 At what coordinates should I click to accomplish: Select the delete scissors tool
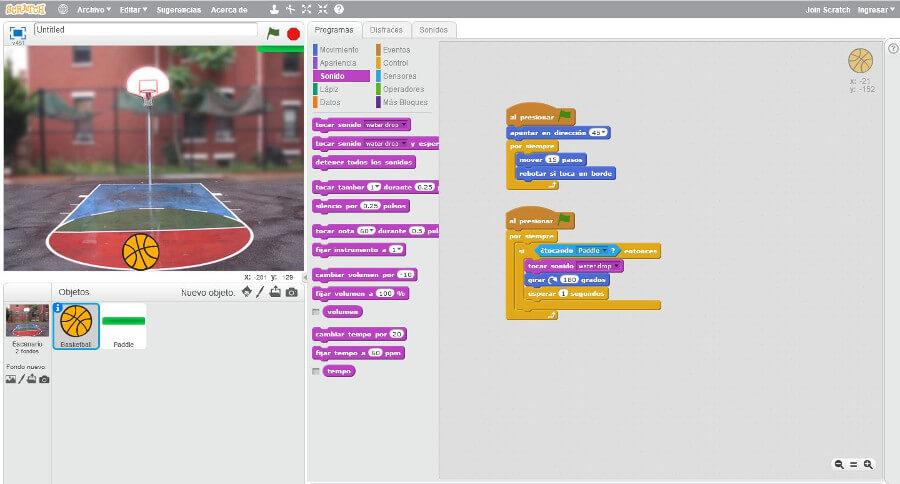tap(290, 9)
